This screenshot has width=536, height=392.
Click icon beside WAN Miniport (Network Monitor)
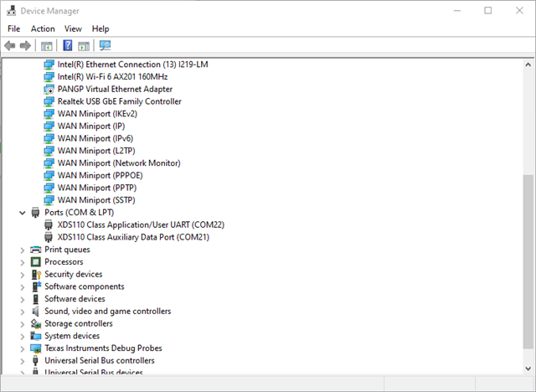coord(49,163)
